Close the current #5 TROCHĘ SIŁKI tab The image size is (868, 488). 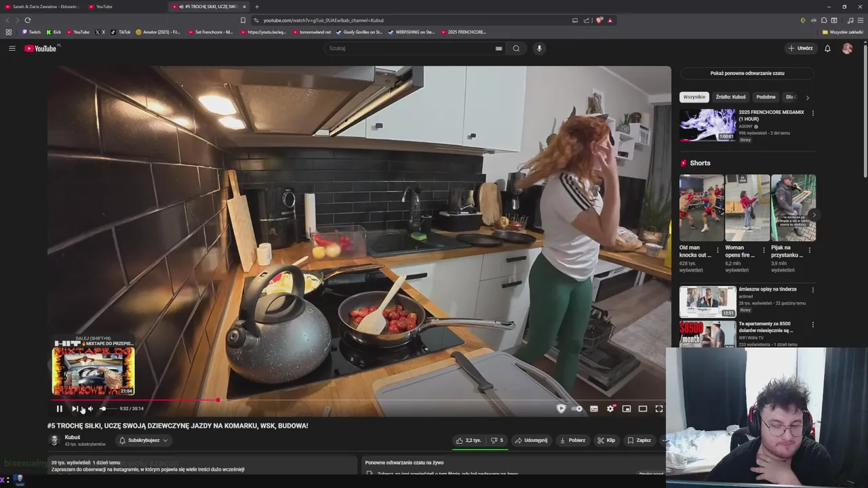tap(244, 7)
